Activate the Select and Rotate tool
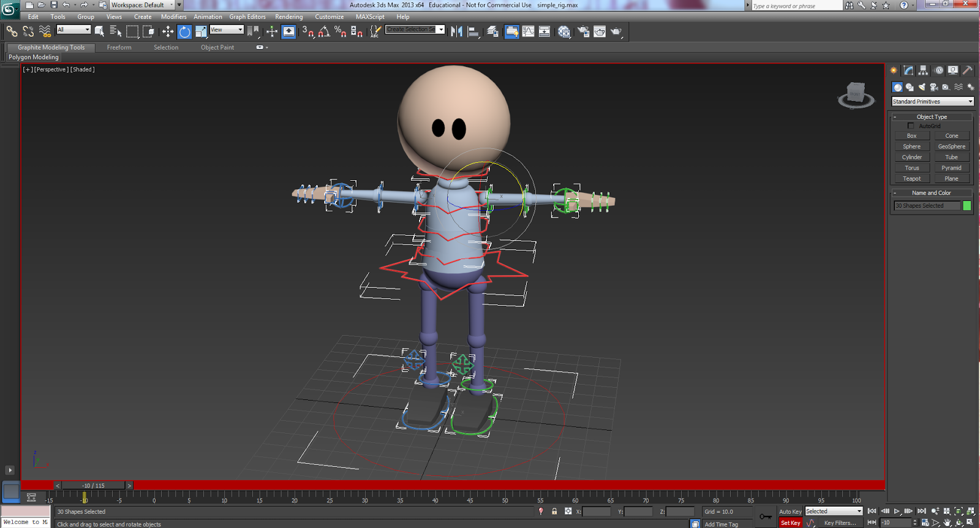 [x=184, y=31]
